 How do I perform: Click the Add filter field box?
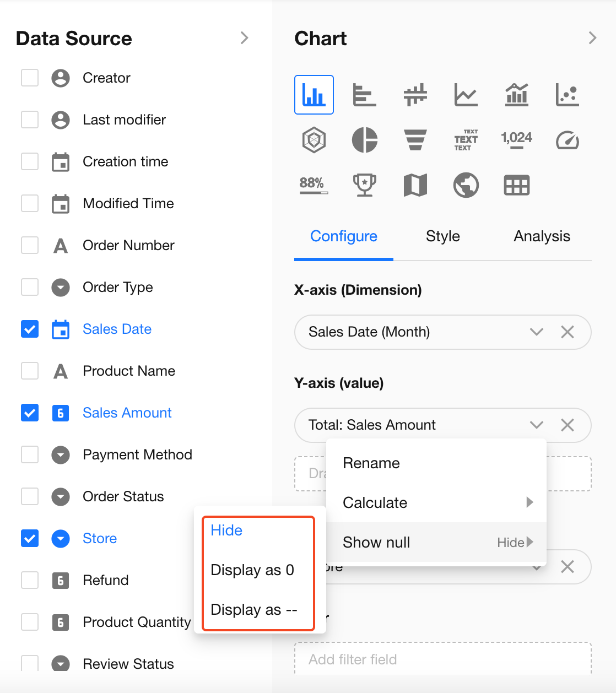click(442, 659)
